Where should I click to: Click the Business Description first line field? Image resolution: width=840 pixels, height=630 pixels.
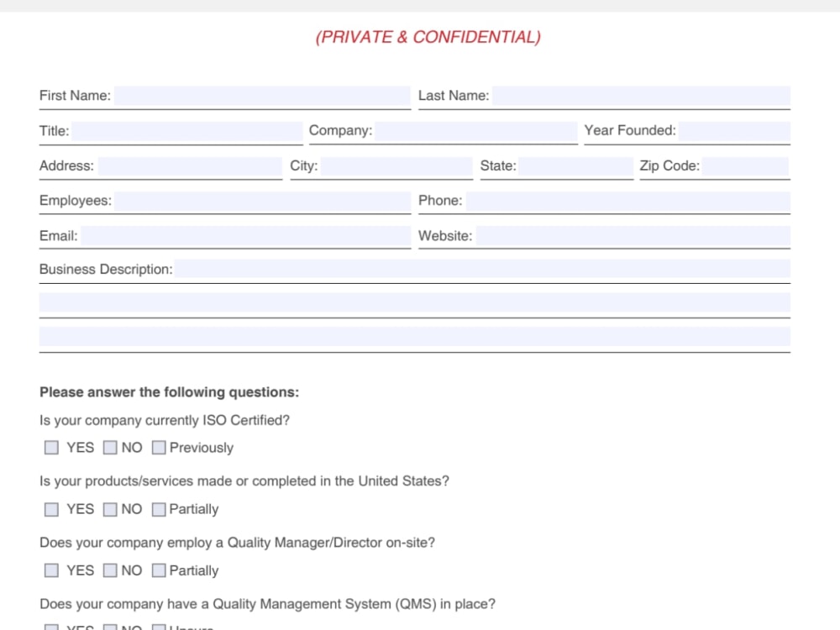(x=483, y=269)
